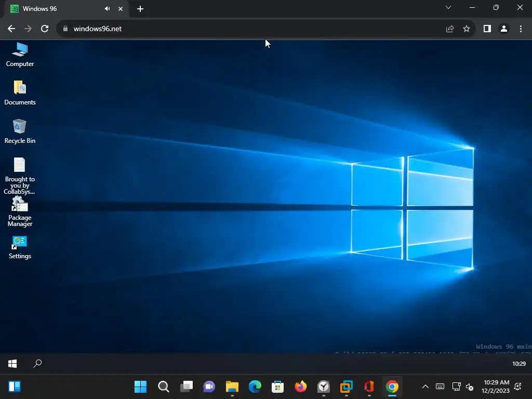Click the Windows 96 taskbar search icon
The image size is (532, 399).
pyautogui.click(x=37, y=364)
